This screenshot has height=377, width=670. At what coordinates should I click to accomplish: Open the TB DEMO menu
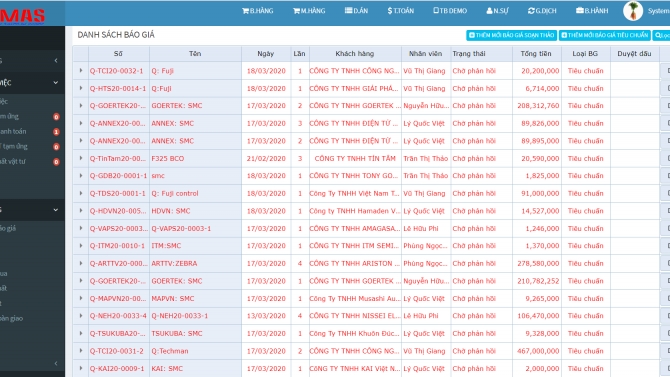pos(450,11)
